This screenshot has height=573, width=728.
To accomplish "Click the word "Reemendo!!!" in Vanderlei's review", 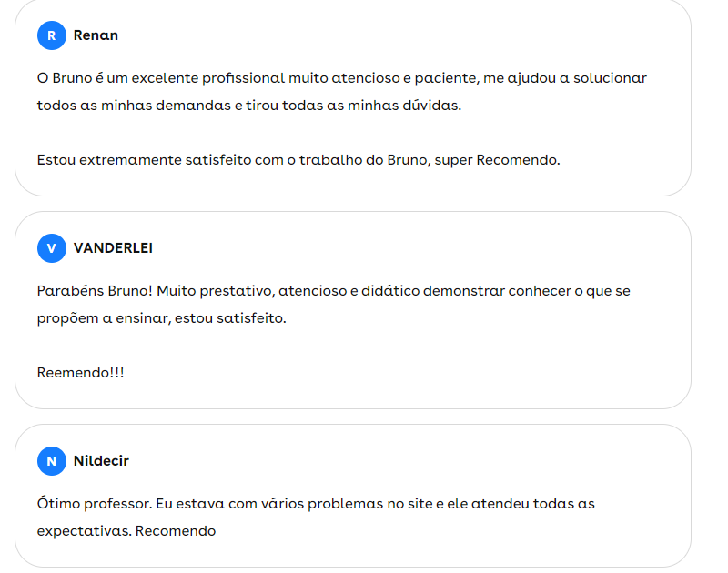I will tap(80, 373).
